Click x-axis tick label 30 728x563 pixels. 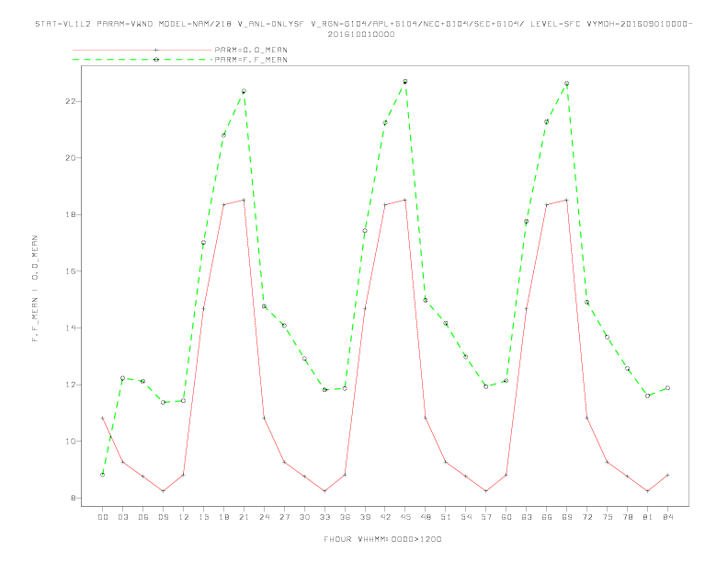click(x=304, y=517)
